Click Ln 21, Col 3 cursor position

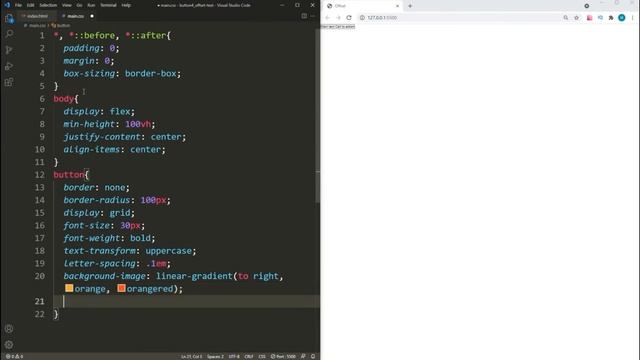point(191,356)
